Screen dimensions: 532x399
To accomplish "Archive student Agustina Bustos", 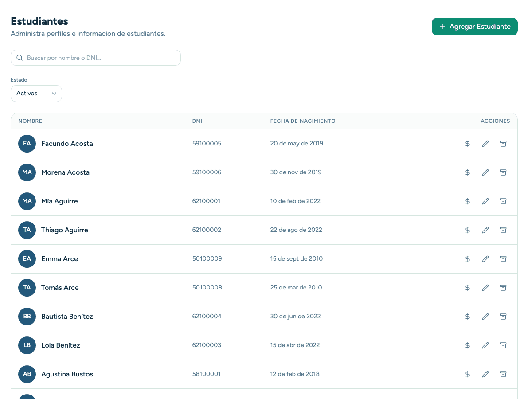I will click(x=503, y=374).
